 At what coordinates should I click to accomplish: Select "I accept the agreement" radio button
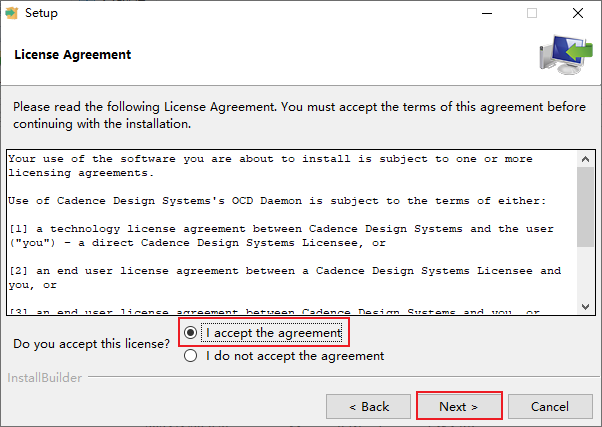coord(190,333)
